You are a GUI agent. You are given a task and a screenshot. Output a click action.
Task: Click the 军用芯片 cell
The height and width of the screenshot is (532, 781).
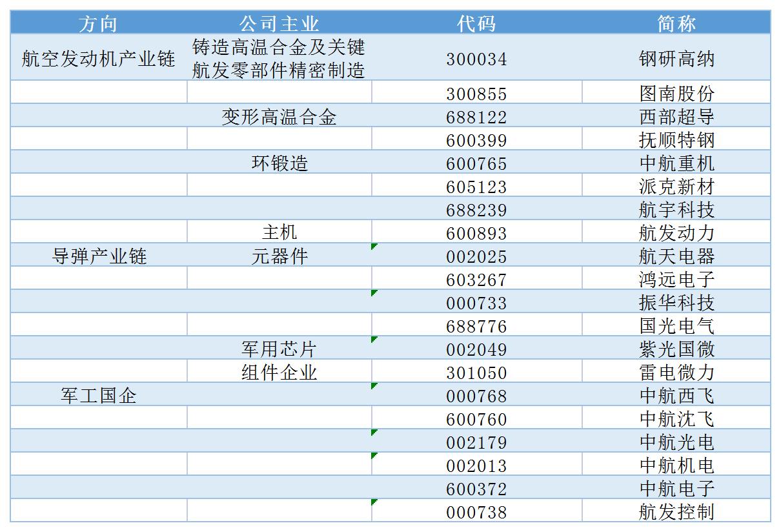(x=279, y=348)
